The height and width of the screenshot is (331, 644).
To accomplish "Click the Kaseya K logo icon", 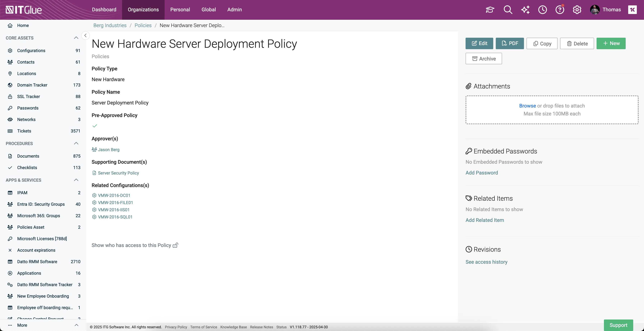I will coord(632,10).
